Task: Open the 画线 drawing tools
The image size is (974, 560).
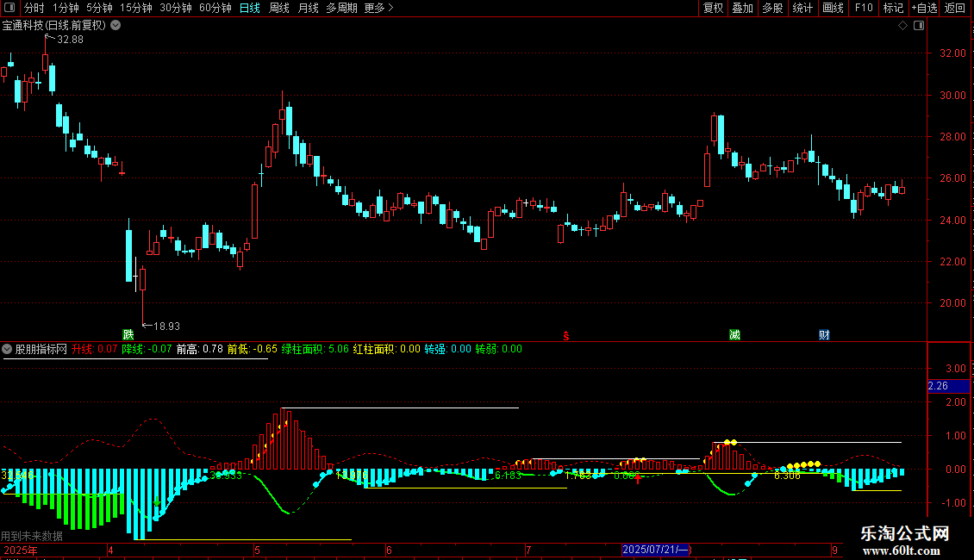Action: pos(833,8)
